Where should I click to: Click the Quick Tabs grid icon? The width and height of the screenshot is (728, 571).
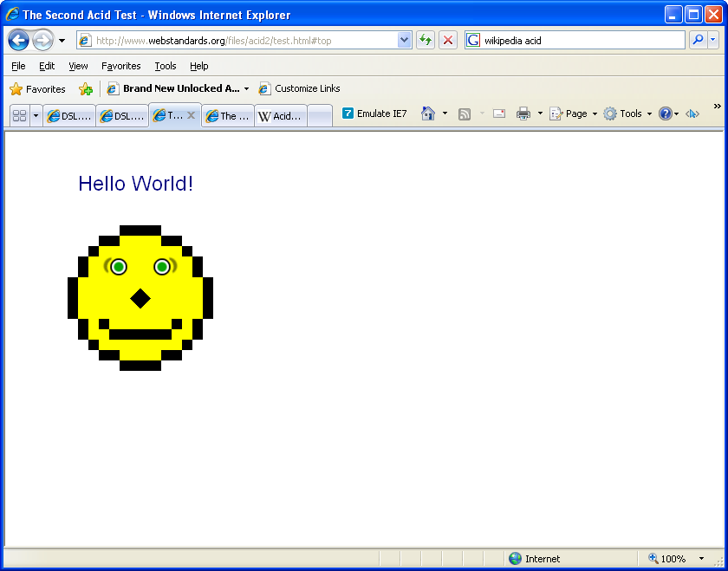click(19, 115)
